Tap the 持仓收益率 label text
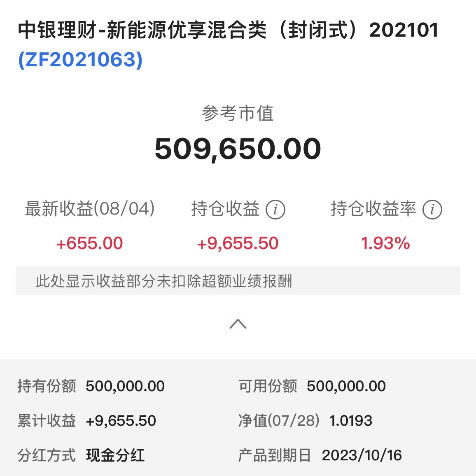The height and width of the screenshot is (476, 476). tap(373, 209)
